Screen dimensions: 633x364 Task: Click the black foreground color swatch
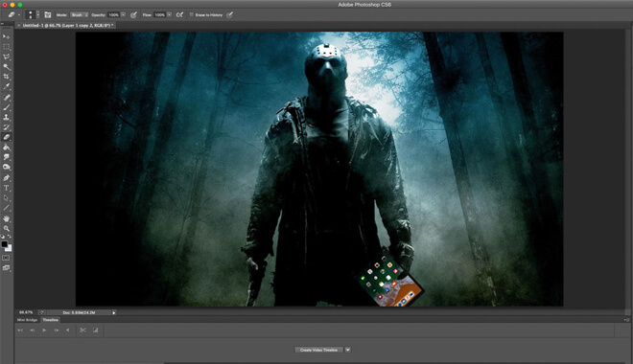[5, 244]
